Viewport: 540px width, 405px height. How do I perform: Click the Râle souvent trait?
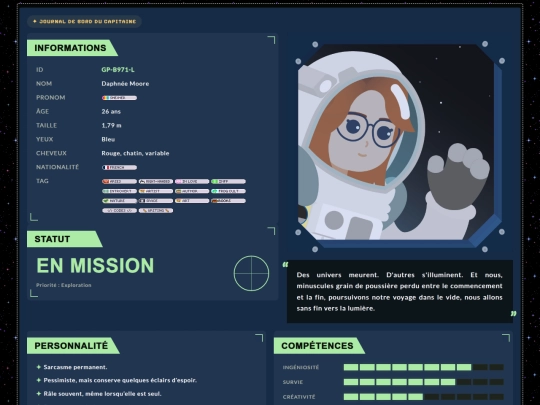[x=102, y=394]
